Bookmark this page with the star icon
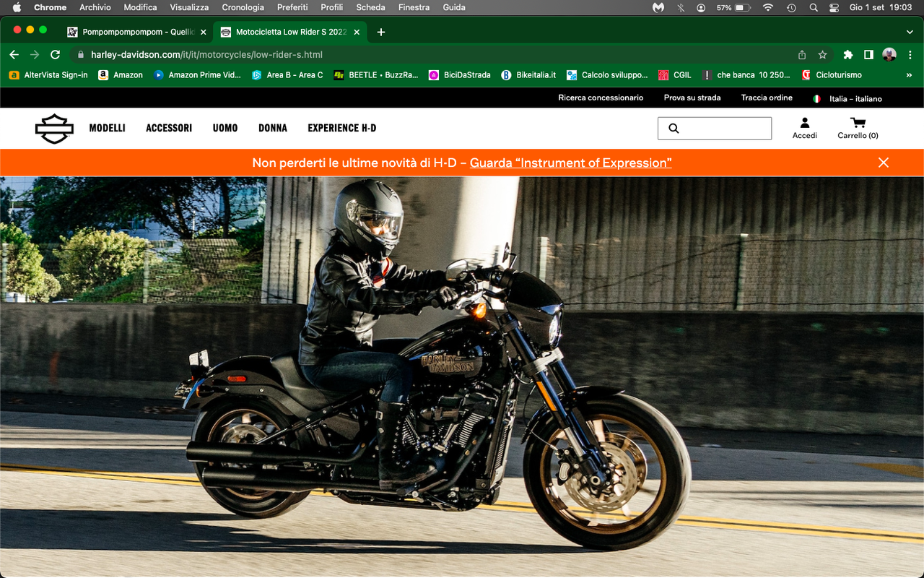 (x=822, y=54)
